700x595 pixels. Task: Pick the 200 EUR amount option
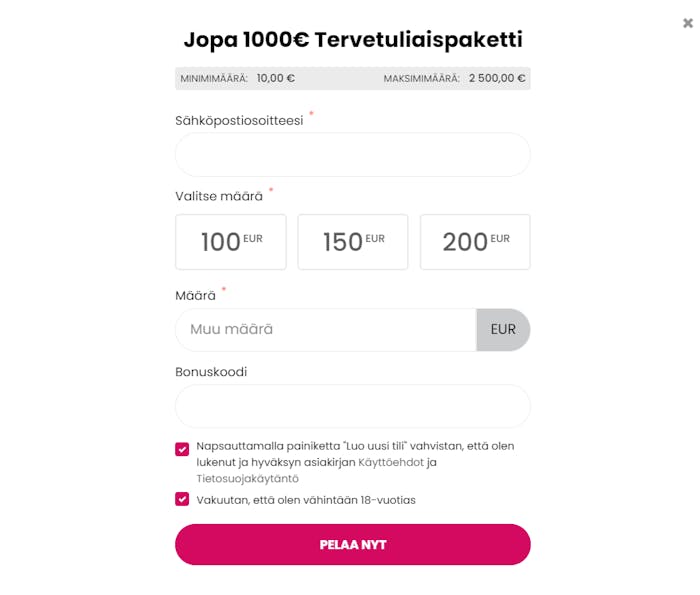pyautogui.click(x=475, y=242)
